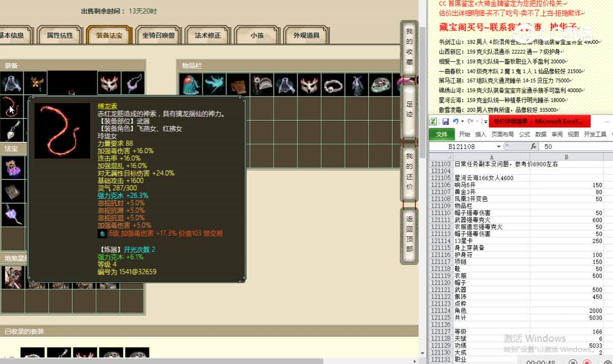
Task: Click the equipped red whip weapon icon
Action: (x=12, y=107)
